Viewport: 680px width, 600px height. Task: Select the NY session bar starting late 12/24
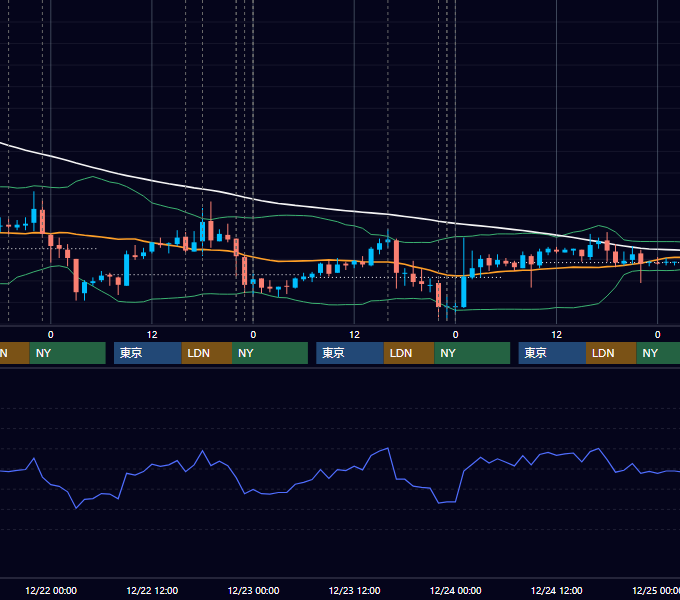pyautogui.click(x=658, y=353)
